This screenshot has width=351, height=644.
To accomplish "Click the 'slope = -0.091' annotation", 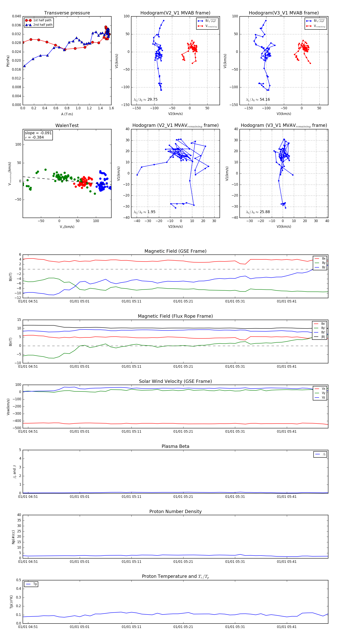I will [x=38, y=133].
